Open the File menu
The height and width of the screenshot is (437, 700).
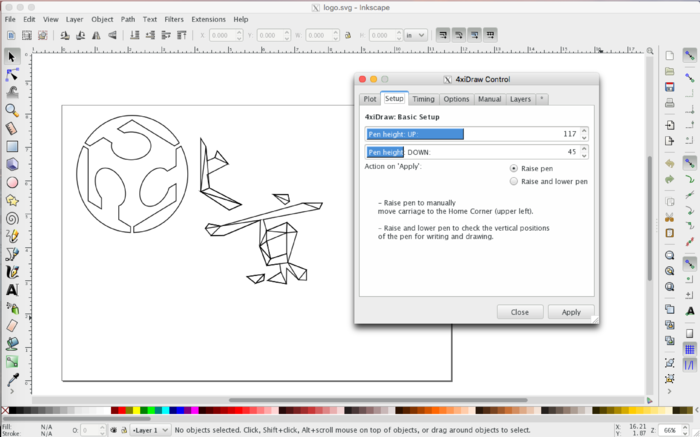[10, 19]
